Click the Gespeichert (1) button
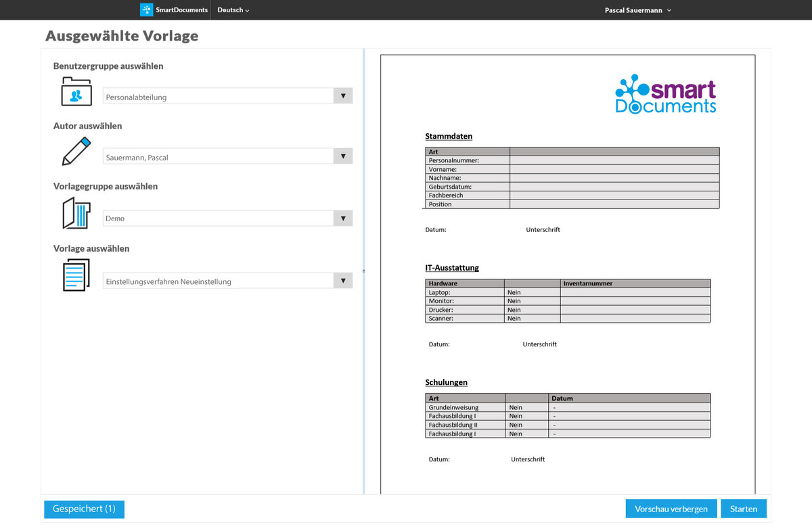The width and height of the screenshot is (812, 529). 84,509
